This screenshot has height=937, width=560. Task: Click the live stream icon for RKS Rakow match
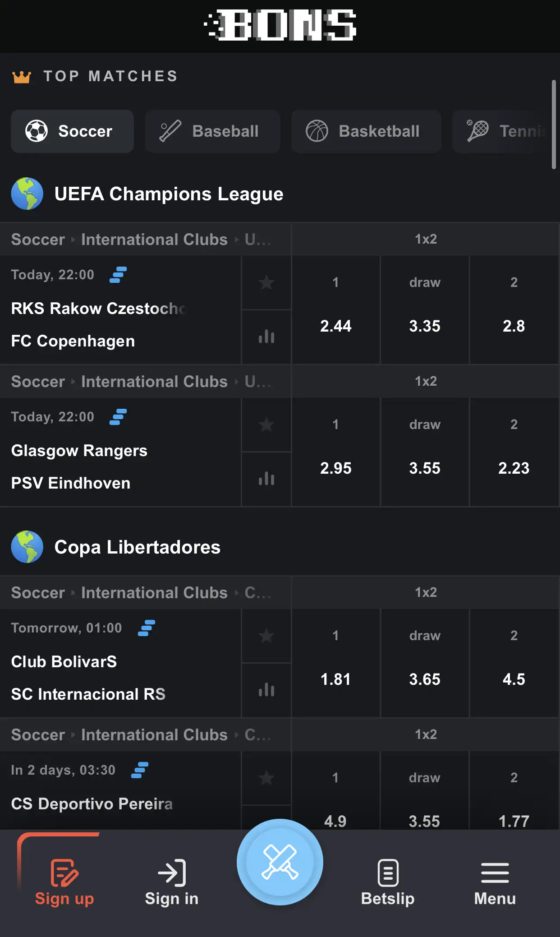pyautogui.click(x=118, y=275)
